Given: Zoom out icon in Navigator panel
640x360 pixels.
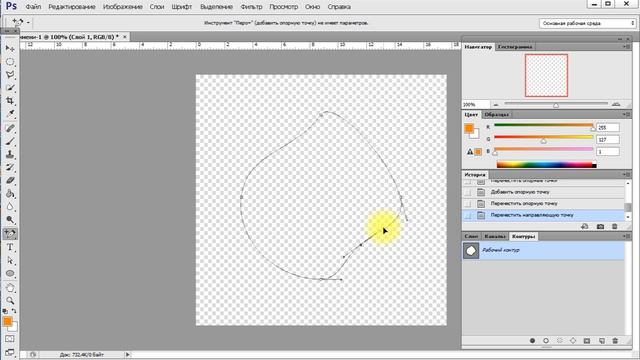Looking at the screenshot, I should coord(496,105).
